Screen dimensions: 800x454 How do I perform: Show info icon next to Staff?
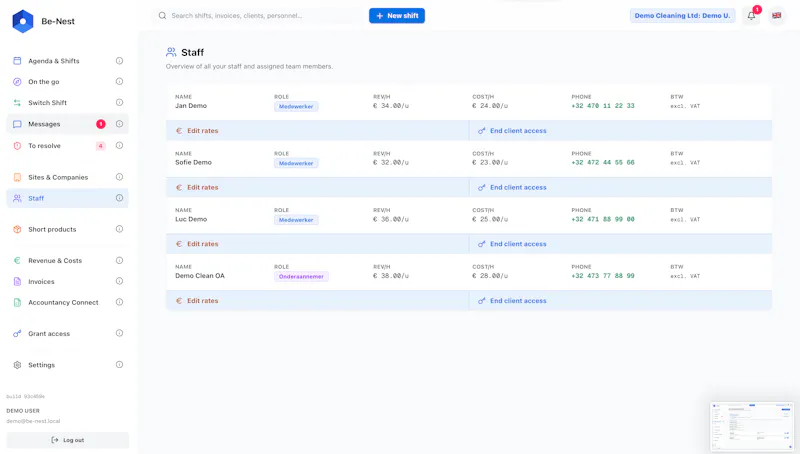(x=119, y=198)
